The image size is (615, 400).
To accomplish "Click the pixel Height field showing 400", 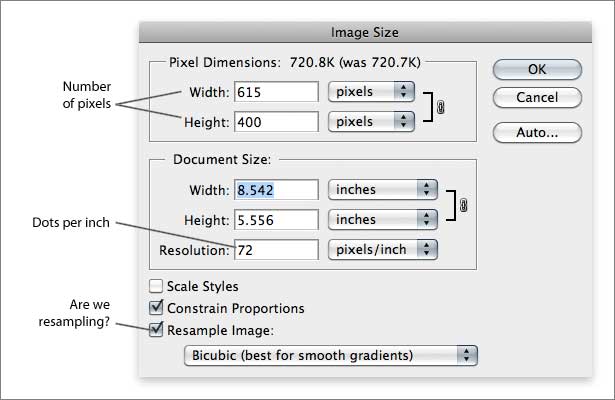I will click(x=275, y=120).
